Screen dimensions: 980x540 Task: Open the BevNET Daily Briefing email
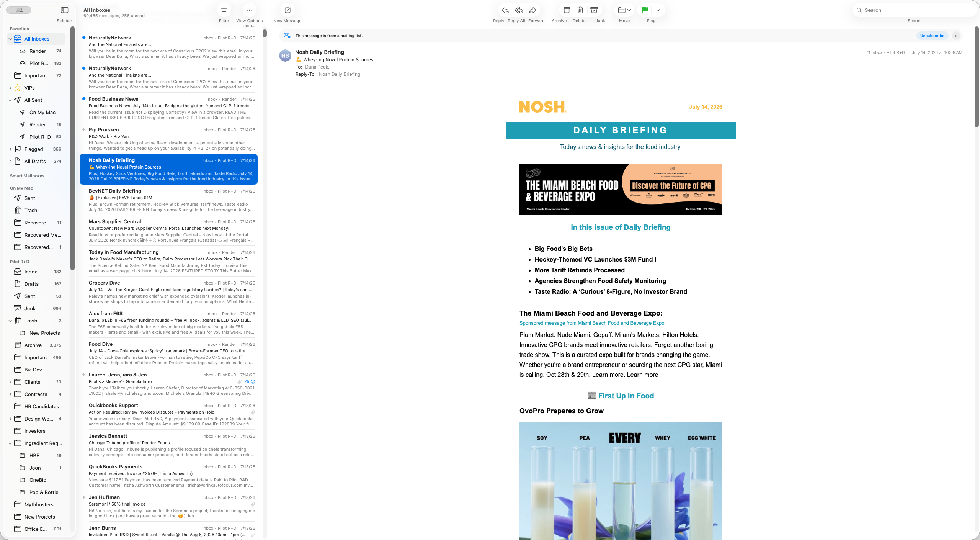click(168, 200)
